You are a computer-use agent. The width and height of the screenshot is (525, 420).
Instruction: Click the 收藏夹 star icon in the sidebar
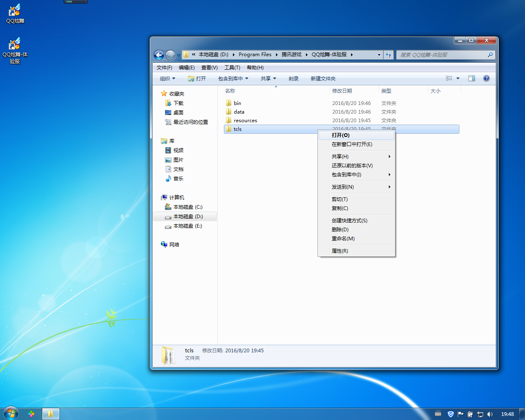pos(164,94)
